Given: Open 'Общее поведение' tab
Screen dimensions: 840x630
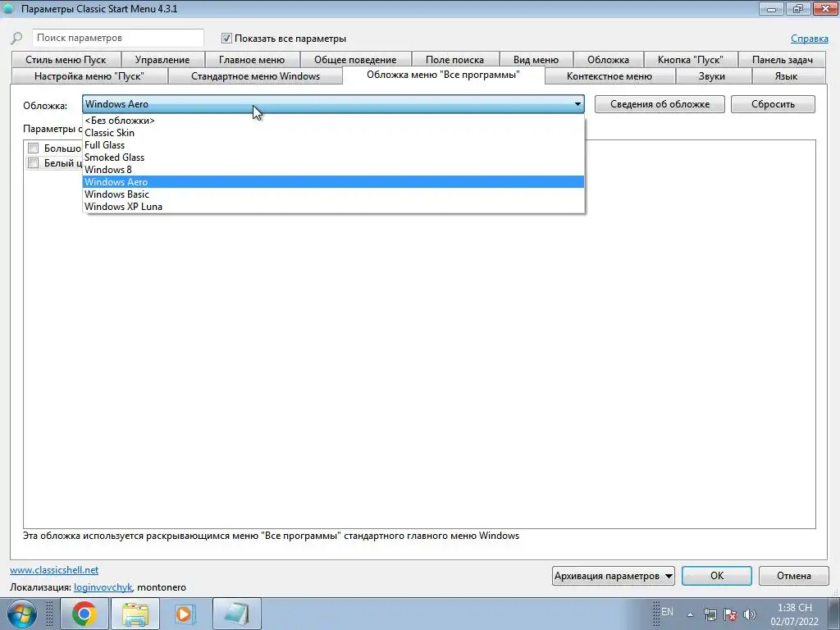Looking at the screenshot, I should click(355, 59).
